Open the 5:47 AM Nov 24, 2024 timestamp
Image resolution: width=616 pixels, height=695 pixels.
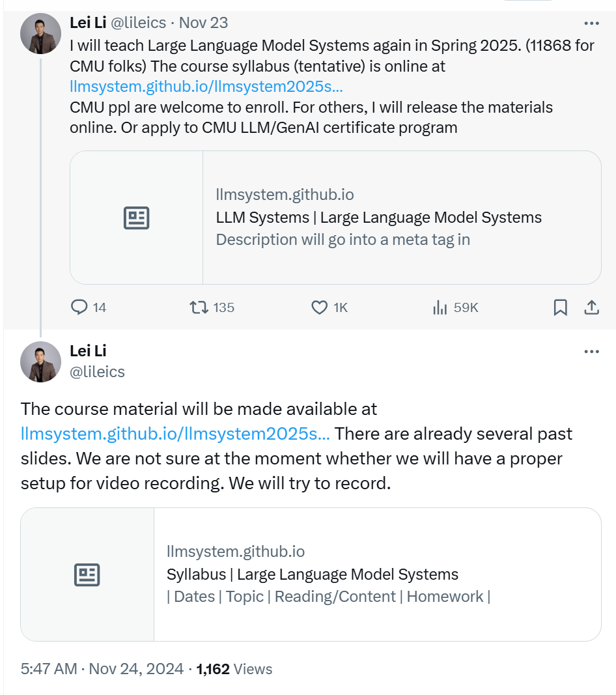point(102,669)
